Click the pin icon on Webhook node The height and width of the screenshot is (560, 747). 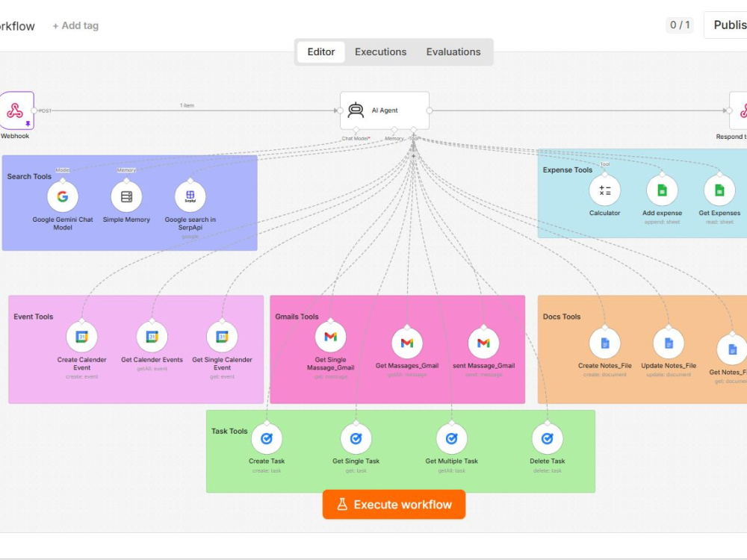coord(28,124)
